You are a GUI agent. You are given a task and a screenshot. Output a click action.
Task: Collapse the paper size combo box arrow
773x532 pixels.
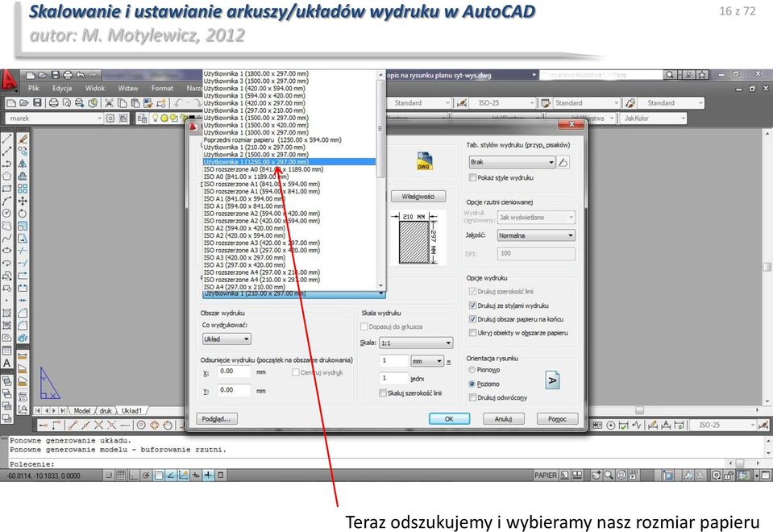(x=380, y=293)
